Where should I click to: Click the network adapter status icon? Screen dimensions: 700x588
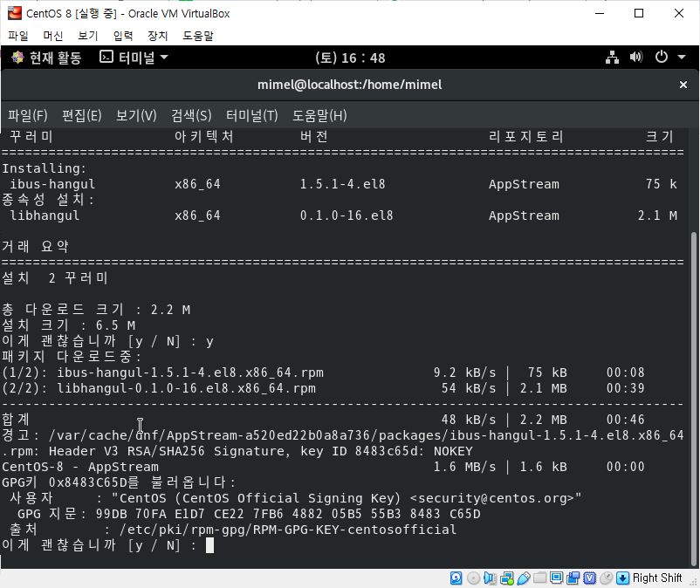[x=507, y=578]
